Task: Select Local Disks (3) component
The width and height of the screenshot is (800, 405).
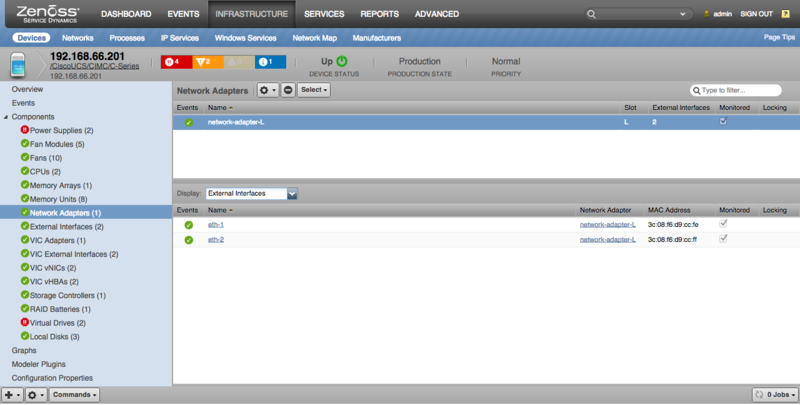Action: (x=55, y=337)
